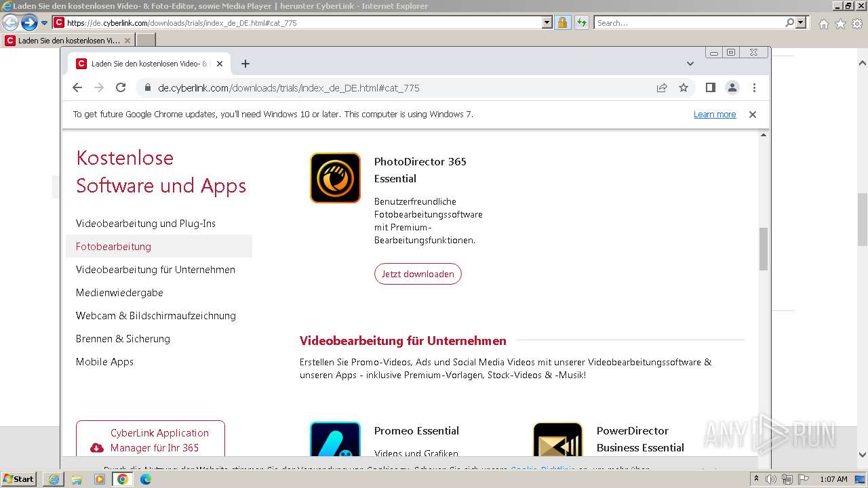
Task: Click the volume icon in the system tray
Action: [x=771, y=479]
